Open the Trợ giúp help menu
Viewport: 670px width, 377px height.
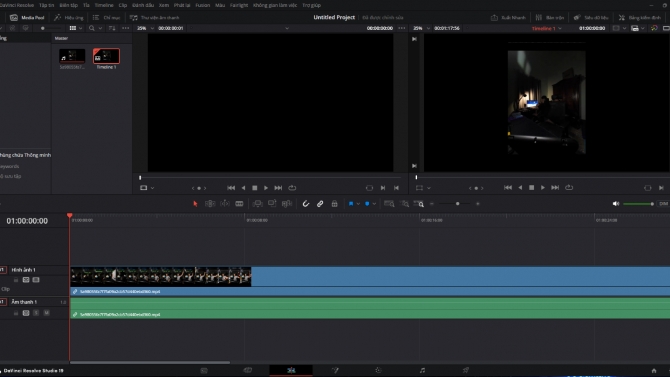tap(311, 5)
